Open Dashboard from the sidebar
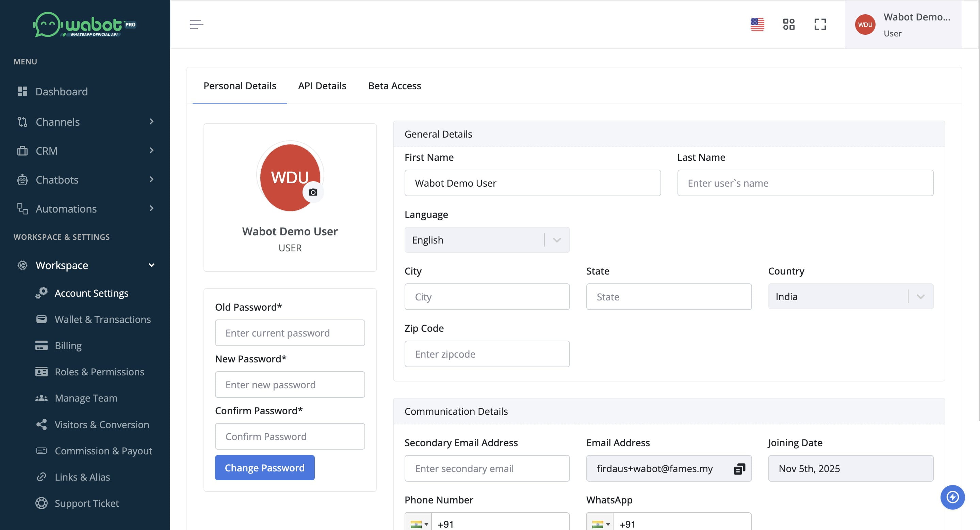The image size is (980, 530). tap(62, 91)
